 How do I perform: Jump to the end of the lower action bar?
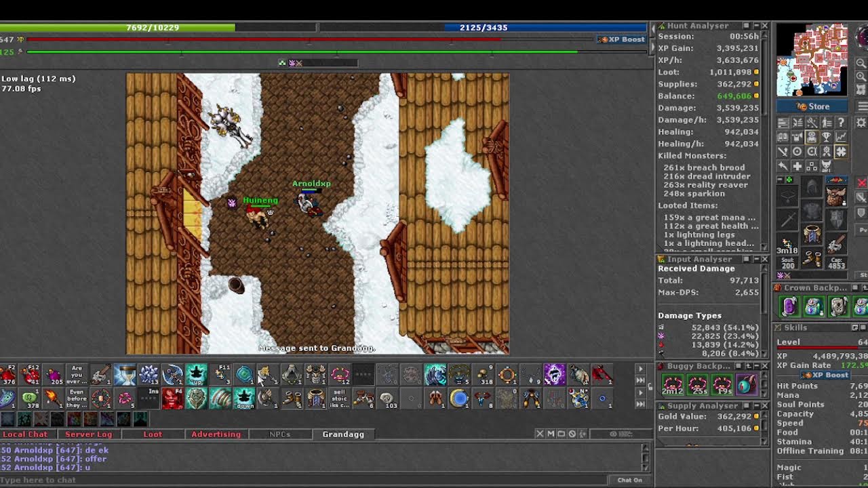640,404
